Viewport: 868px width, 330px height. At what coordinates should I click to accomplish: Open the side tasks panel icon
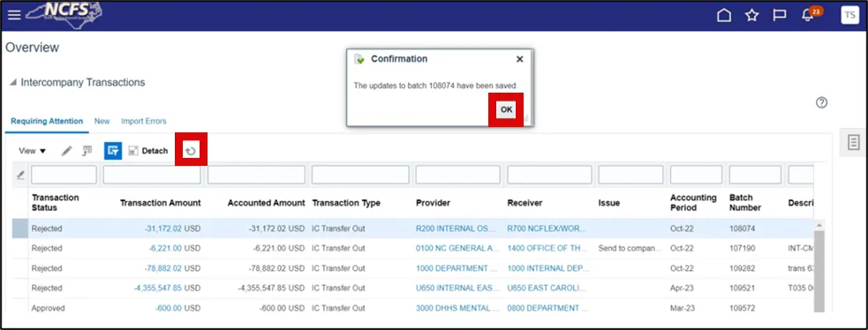(x=853, y=142)
